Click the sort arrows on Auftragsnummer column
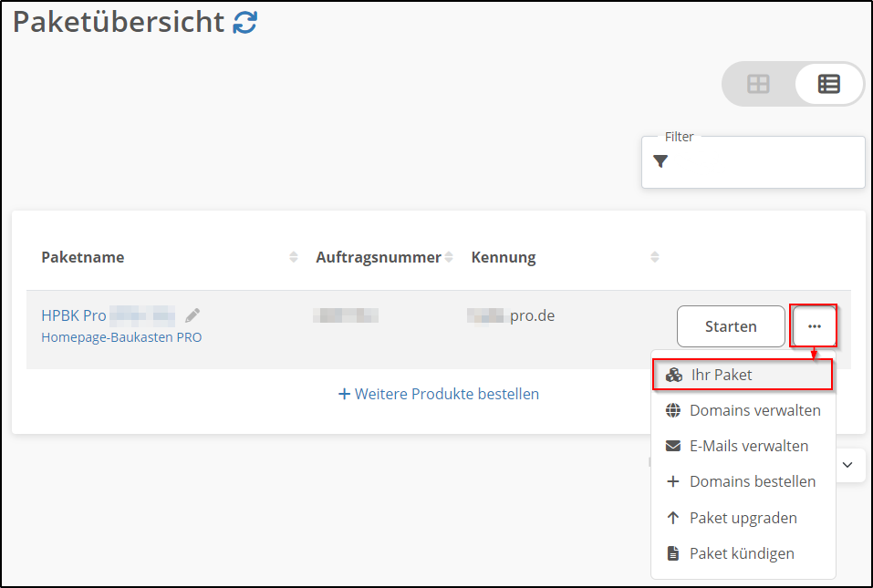 450,257
